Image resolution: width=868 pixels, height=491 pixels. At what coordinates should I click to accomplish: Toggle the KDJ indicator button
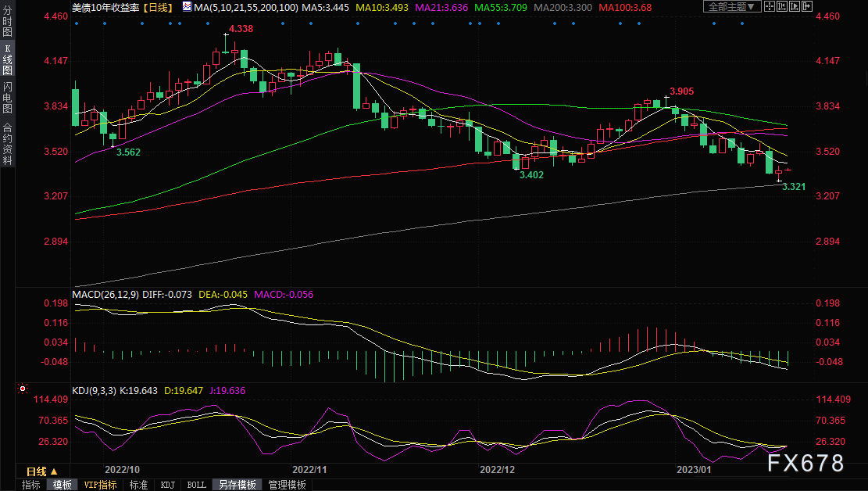tap(167, 485)
